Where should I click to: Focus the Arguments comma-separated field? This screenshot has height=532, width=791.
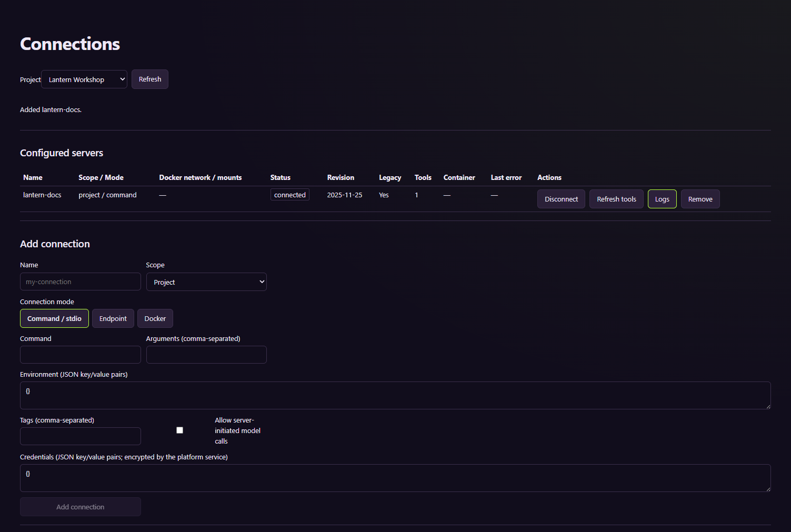pyautogui.click(x=206, y=355)
